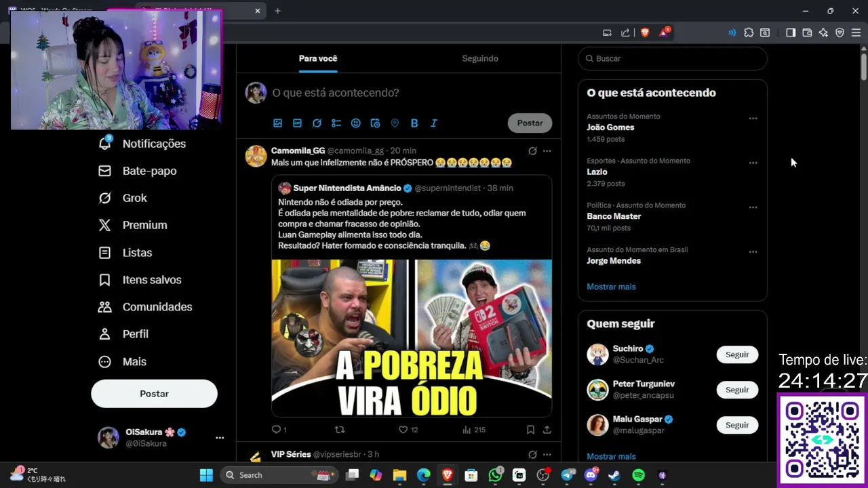Open Bate-papo messages
The image size is (868, 488).
coord(138,171)
